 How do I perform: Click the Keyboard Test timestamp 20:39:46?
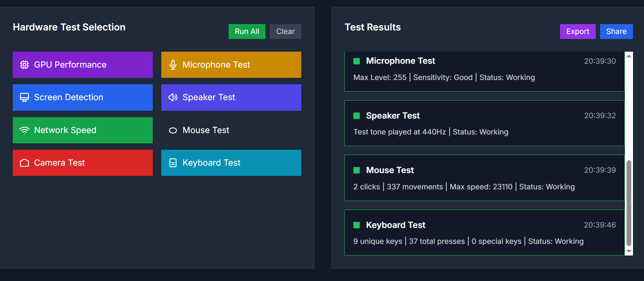pyautogui.click(x=600, y=225)
